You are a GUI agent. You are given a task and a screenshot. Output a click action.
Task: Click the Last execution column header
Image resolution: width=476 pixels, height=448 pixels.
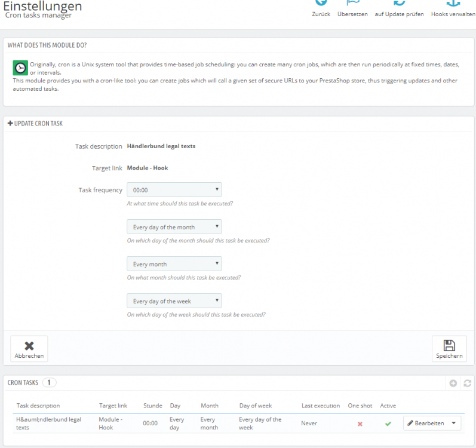(321, 406)
